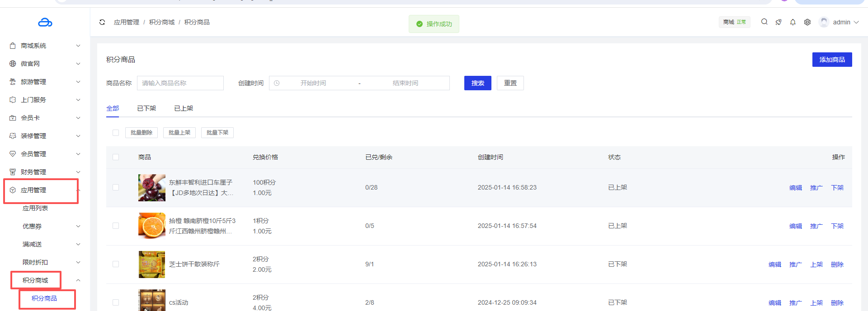The height and width of the screenshot is (311, 868).
Task: Open the settings gear icon
Action: tap(807, 22)
